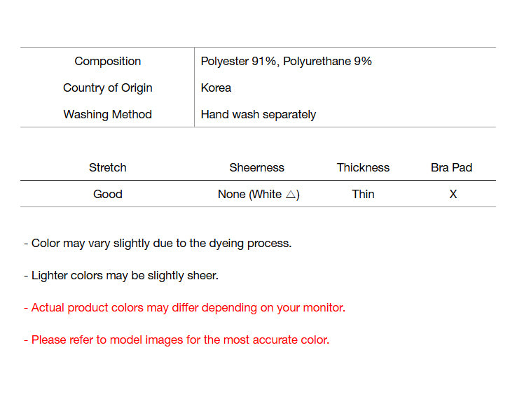Select the Washing Method label

pos(107,115)
